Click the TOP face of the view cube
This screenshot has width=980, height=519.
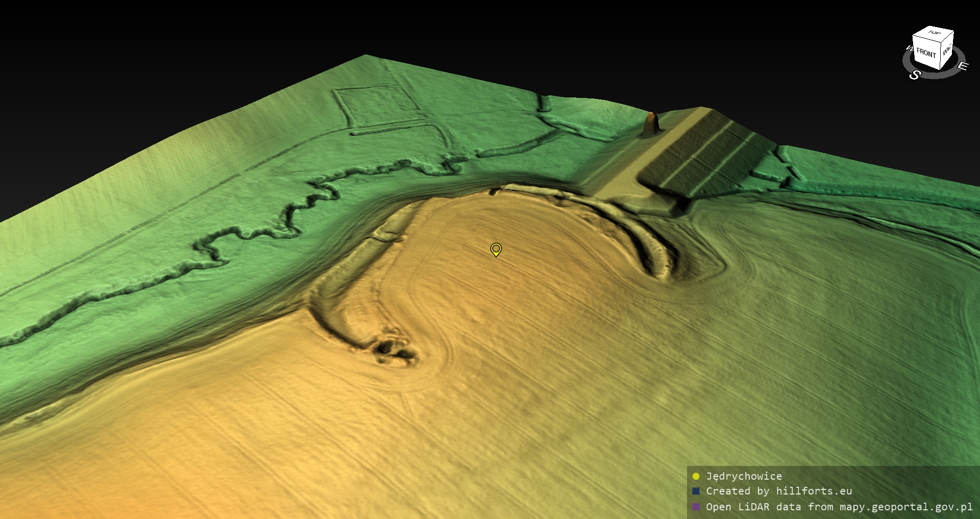934,33
